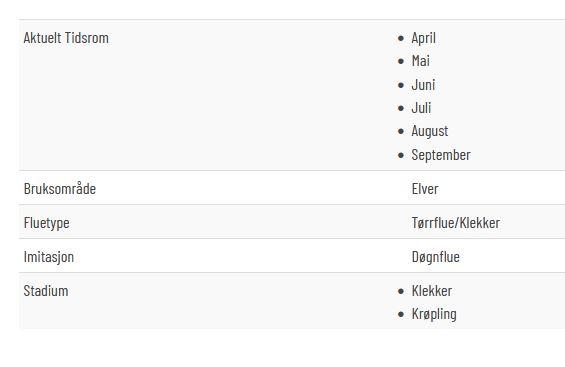Image resolution: width=565 pixels, height=367 pixels.
Task: Select Juni in the month list
Action: pyautogui.click(x=423, y=85)
